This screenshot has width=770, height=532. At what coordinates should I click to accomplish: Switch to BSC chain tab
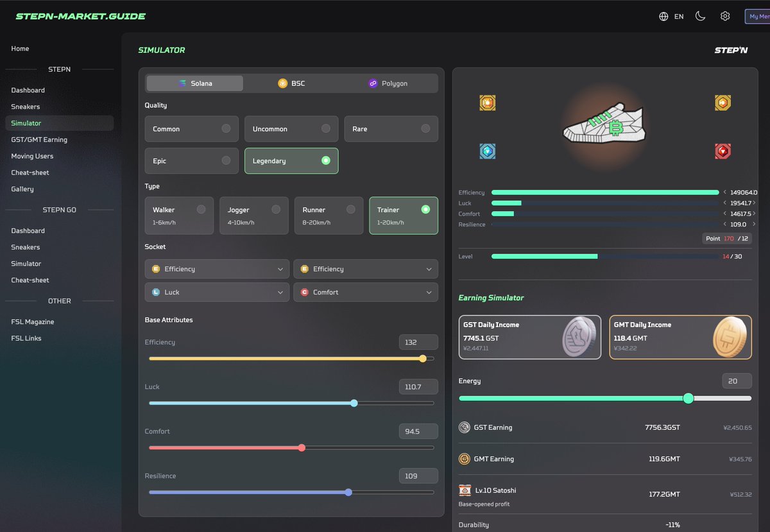(x=291, y=83)
